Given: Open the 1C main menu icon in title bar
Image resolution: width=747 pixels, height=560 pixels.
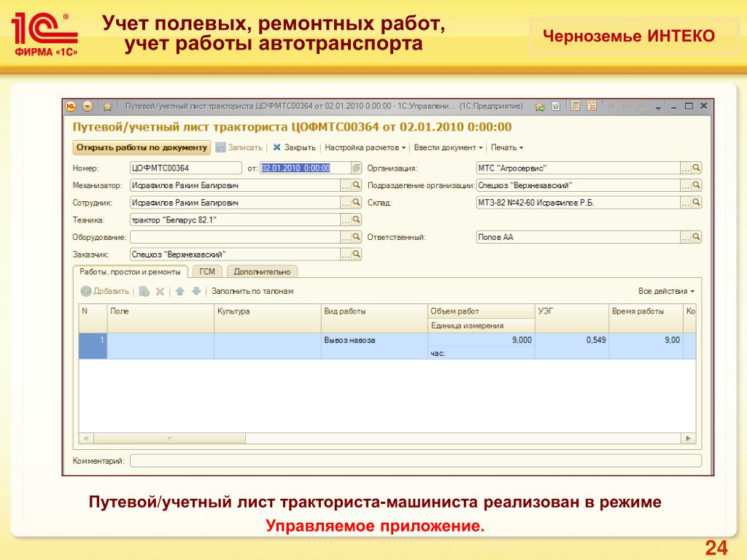Looking at the screenshot, I should (71, 106).
